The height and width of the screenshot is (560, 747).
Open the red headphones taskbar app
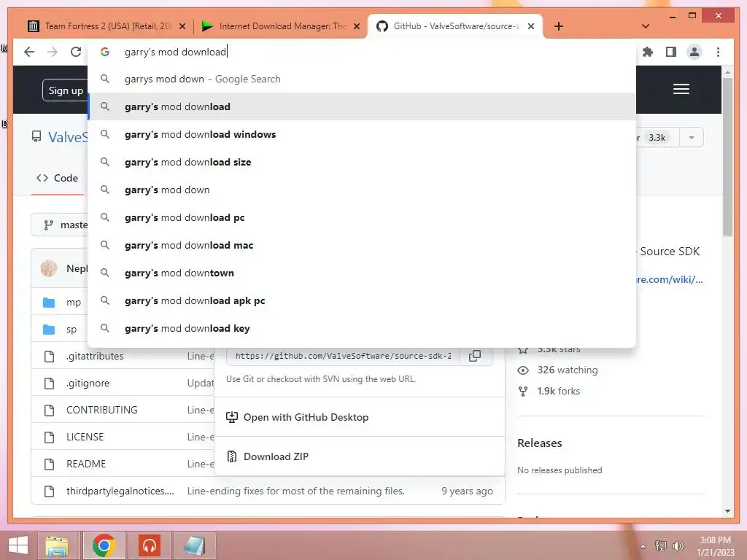pos(150,545)
